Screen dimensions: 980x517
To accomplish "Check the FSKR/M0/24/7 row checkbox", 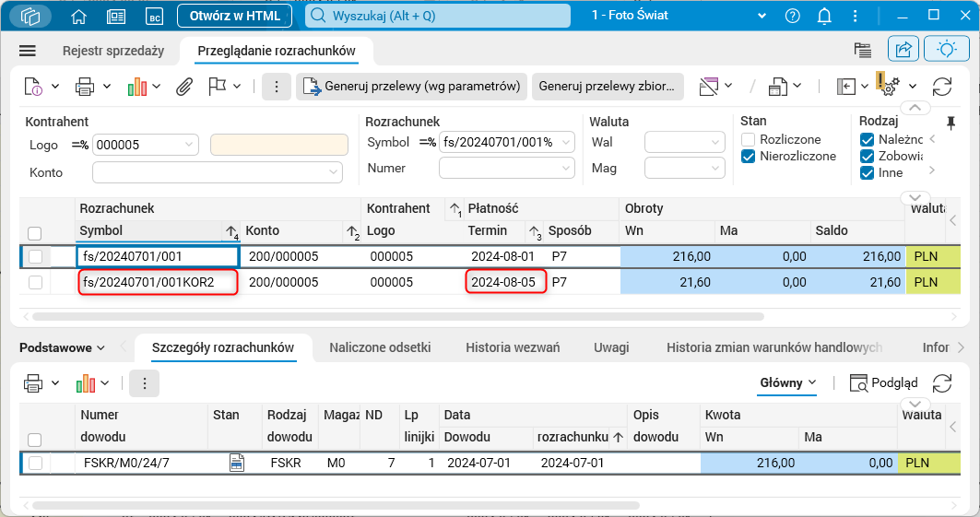I will (x=36, y=463).
